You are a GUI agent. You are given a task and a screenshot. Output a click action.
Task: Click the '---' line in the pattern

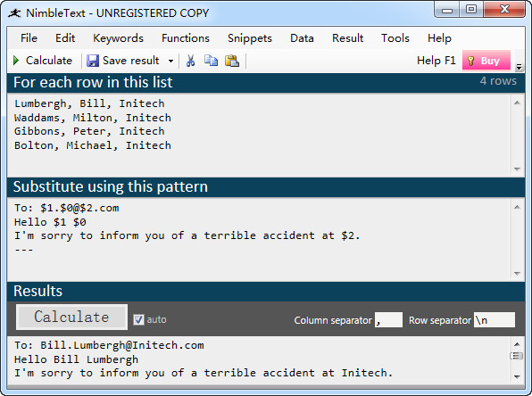pos(24,250)
